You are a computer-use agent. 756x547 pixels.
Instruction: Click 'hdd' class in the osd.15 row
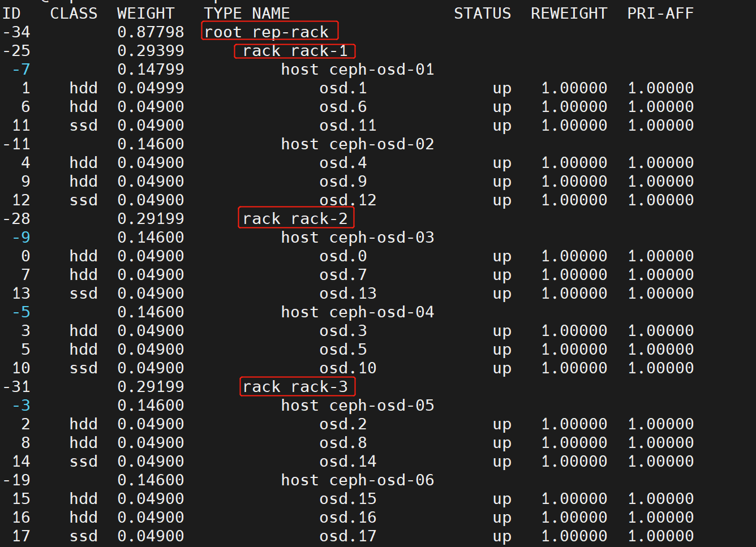[x=83, y=499]
